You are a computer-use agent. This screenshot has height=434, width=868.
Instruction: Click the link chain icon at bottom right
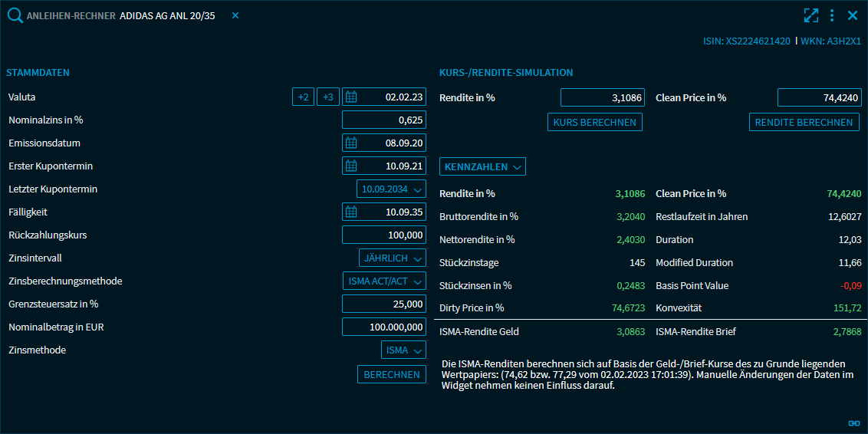[853, 422]
